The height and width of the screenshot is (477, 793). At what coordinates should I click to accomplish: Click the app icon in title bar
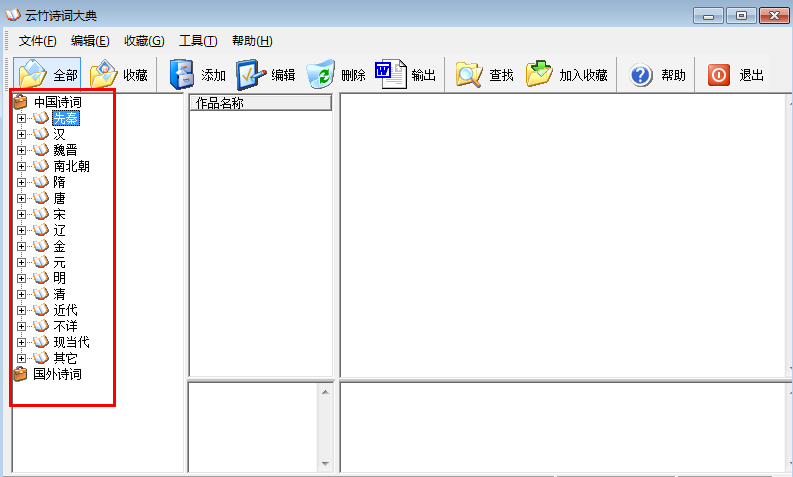click(13, 15)
